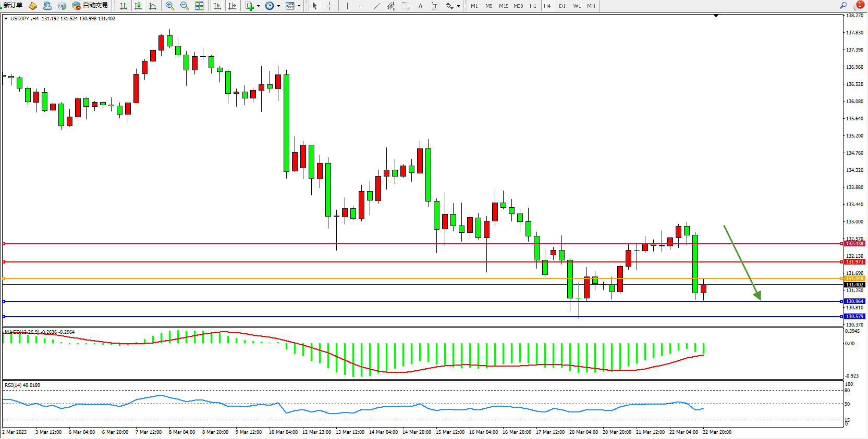Open the search magnifier at top right

pos(843,5)
